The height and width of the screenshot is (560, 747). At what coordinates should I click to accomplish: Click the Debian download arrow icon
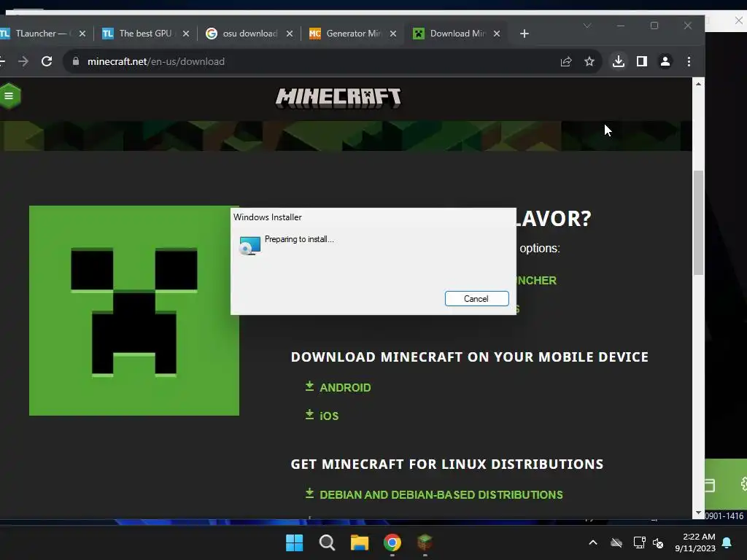309,494
